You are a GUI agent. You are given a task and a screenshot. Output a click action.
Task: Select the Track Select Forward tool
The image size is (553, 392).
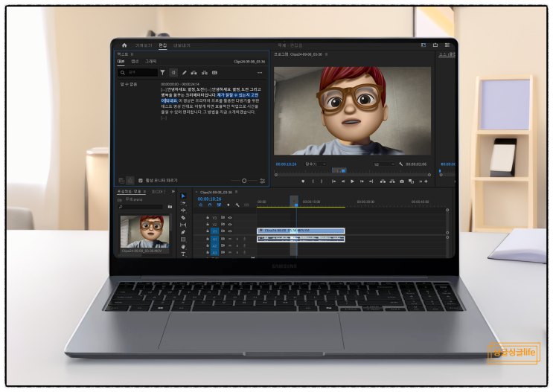tap(183, 203)
